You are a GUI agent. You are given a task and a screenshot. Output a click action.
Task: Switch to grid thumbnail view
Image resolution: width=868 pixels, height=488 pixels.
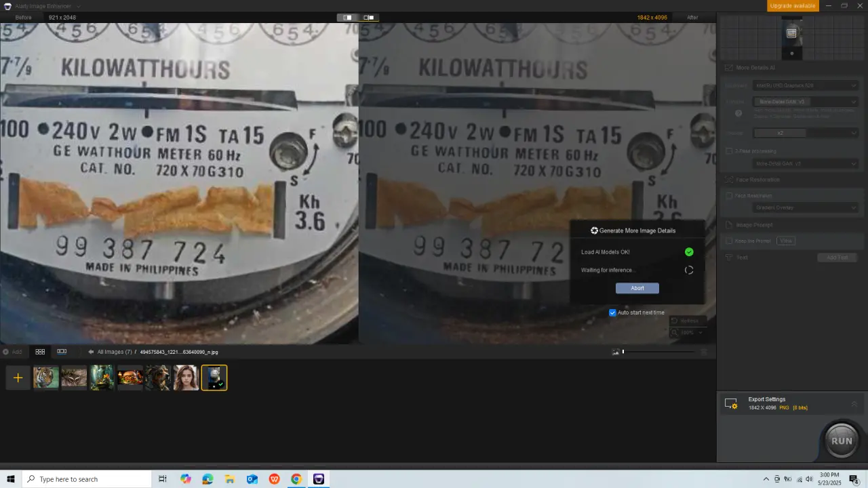click(x=40, y=352)
